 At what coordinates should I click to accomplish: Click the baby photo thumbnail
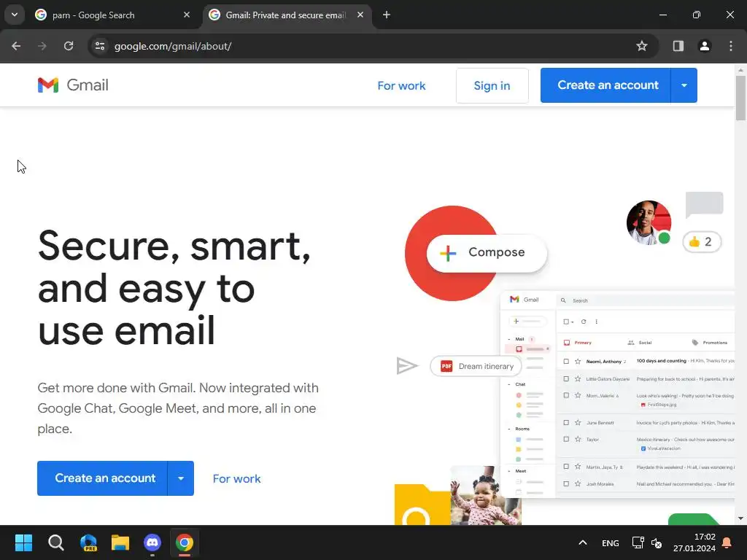point(485,496)
